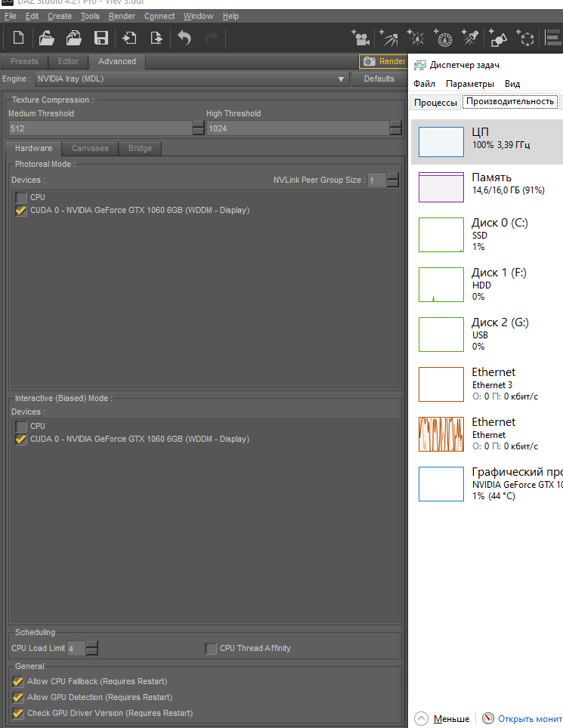Switch to the Bridge tab
This screenshot has height=728, width=563.
(x=140, y=148)
